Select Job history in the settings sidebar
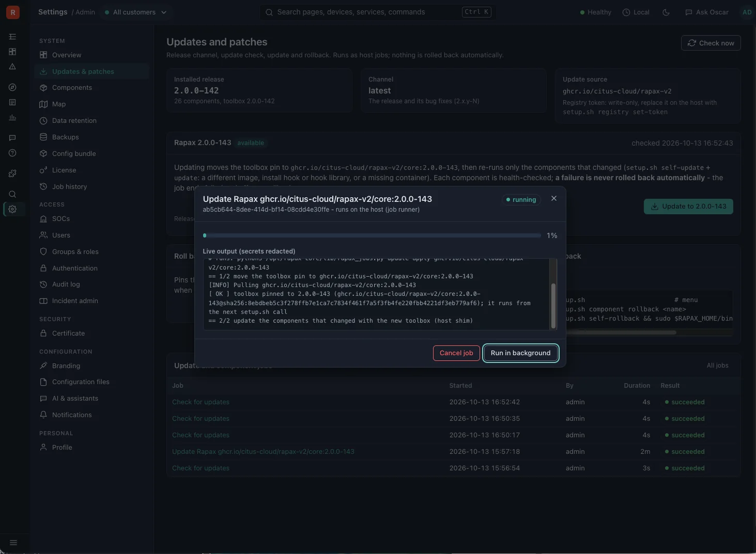The image size is (756, 554). (x=92, y=187)
